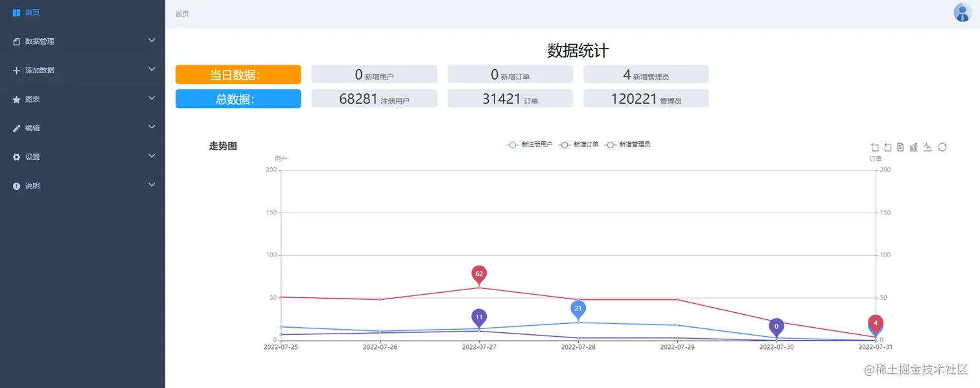The image size is (980, 388).
Task: Expand the 编辑 menu chevron
Action: 152,127
